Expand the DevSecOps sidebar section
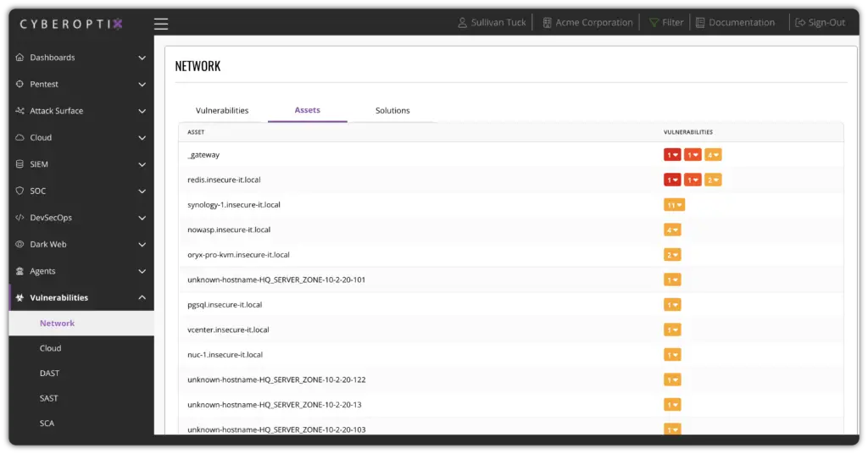 point(142,218)
